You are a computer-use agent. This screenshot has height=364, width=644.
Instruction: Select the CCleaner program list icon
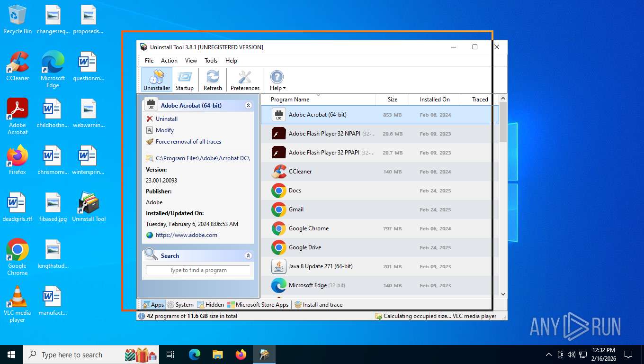(x=279, y=172)
